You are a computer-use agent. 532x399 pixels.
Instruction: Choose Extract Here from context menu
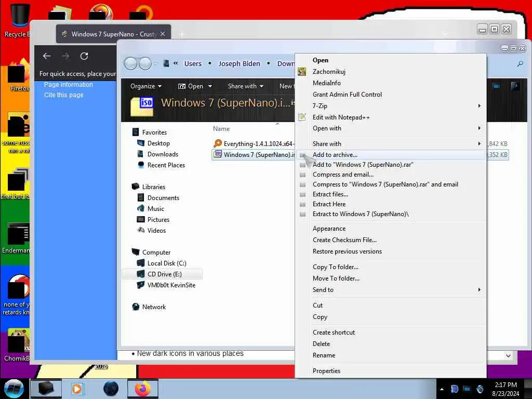coord(391,204)
